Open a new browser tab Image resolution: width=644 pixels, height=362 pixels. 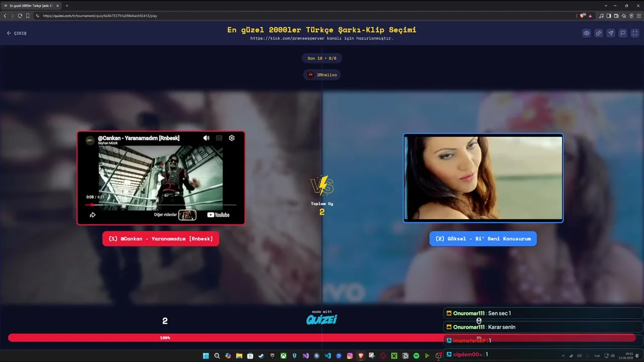(x=67, y=6)
